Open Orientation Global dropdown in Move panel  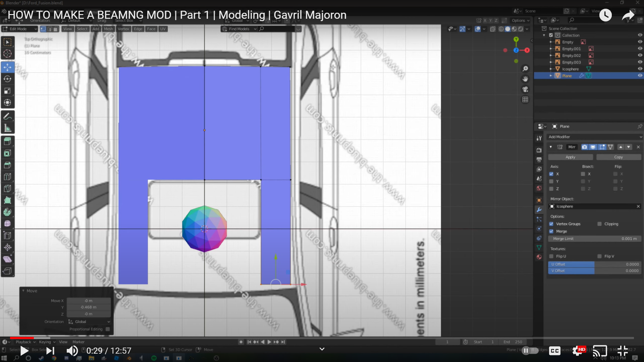coord(89,322)
